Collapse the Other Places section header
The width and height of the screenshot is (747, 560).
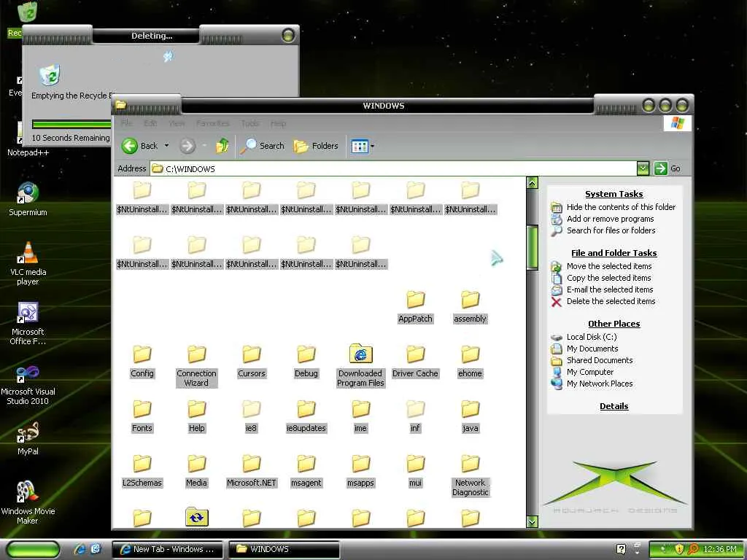coord(614,323)
